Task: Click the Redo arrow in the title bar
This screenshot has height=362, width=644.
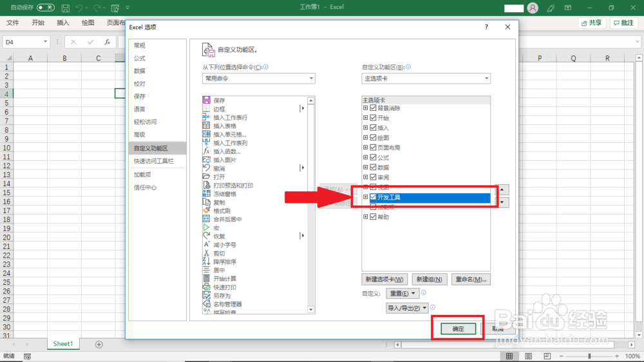Action: tap(97, 7)
